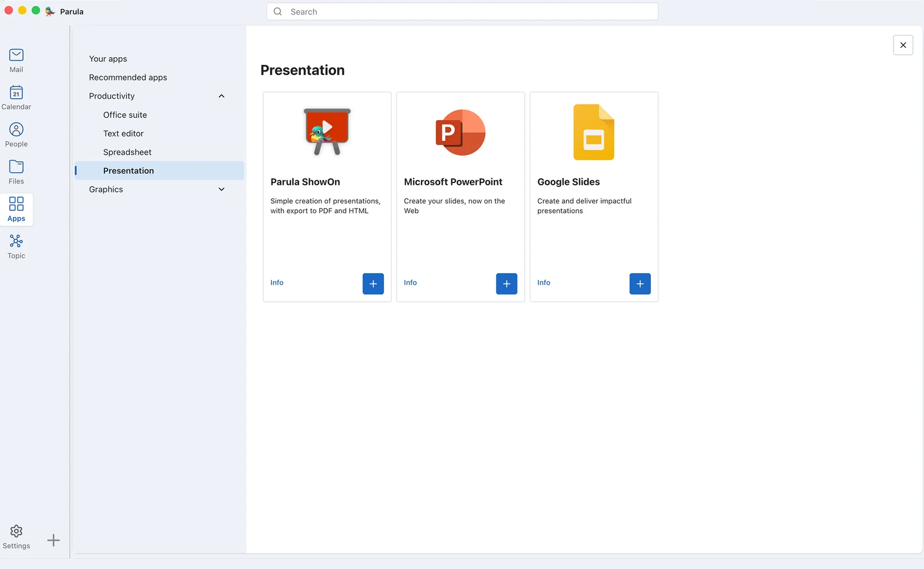Select Spreadsheet subcategory

(127, 152)
